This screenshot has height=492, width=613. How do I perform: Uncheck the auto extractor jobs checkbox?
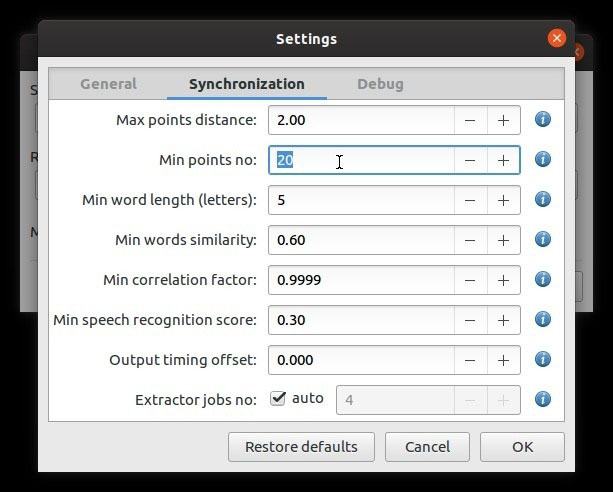pos(278,399)
